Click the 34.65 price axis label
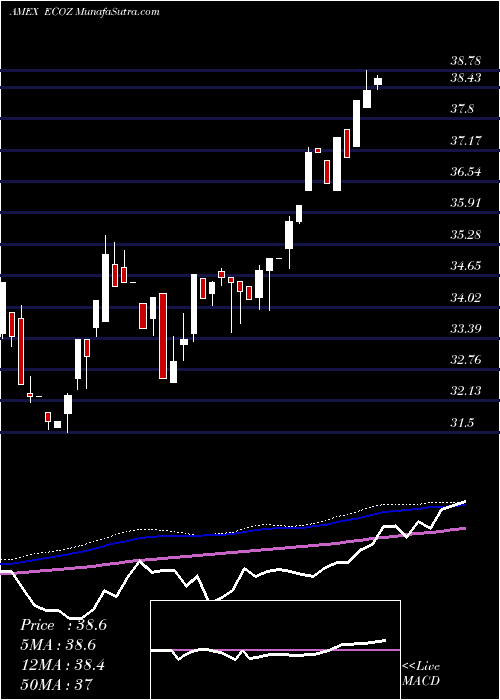The height and width of the screenshot is (700, 500). [x=466, y=266]
